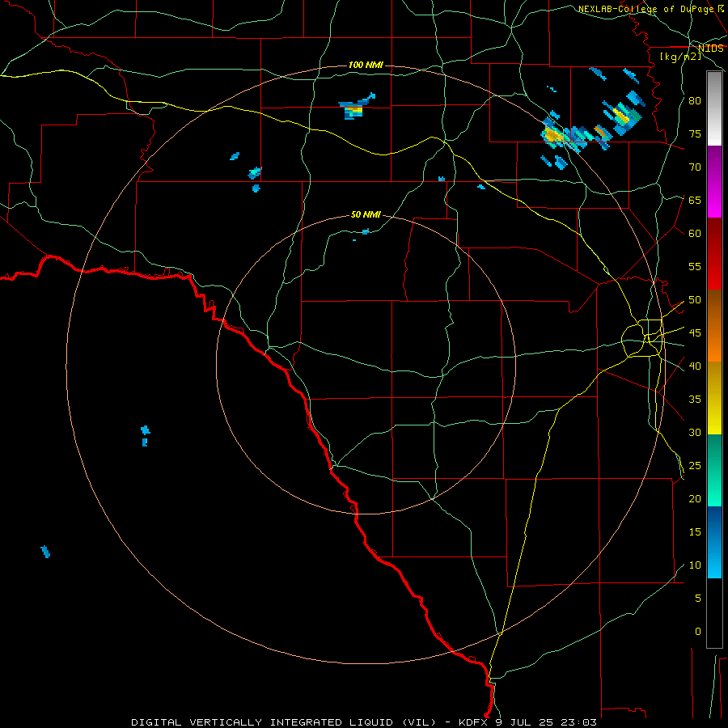Click the NEXLAB-College of DuPage credit text
The width and height of the screenshot is (728, 728).
coord(645,9)
